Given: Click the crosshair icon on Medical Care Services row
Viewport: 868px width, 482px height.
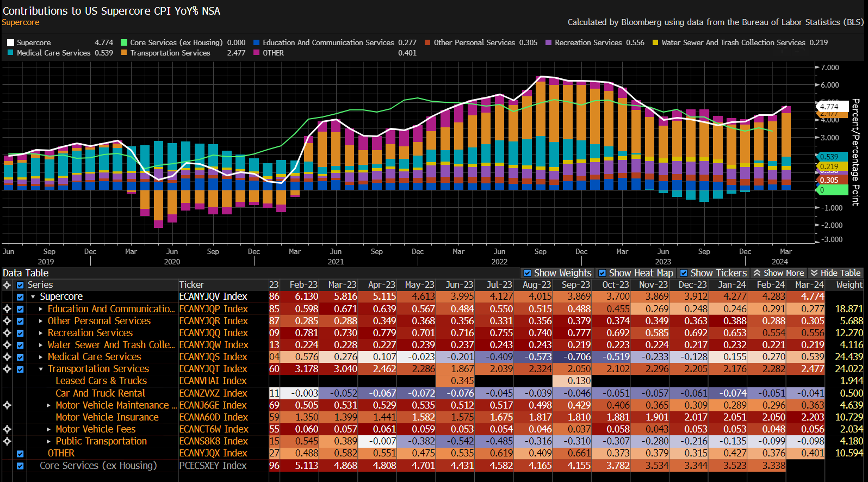Looking at the screenshot, I should [7, 357].
